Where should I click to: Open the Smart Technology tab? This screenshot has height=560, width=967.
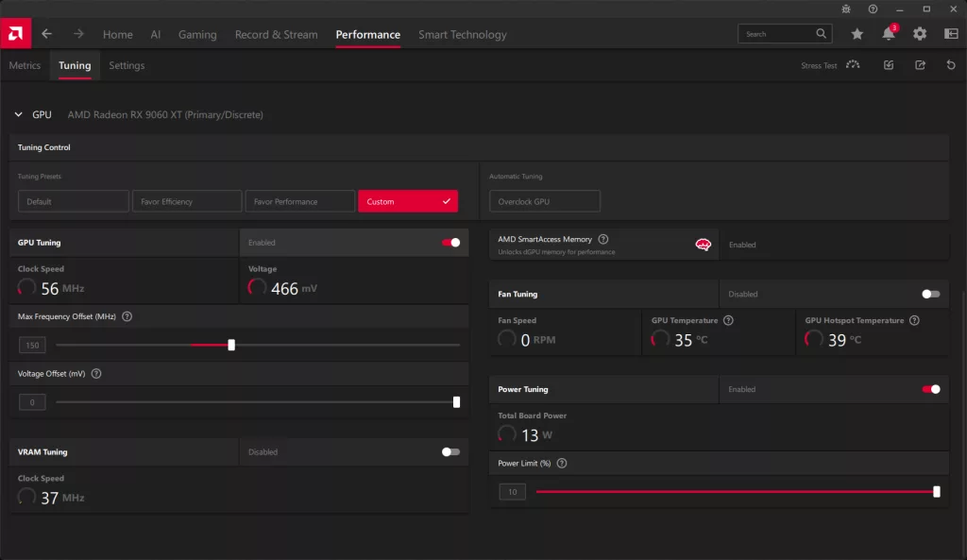click(x=463, y=35)
